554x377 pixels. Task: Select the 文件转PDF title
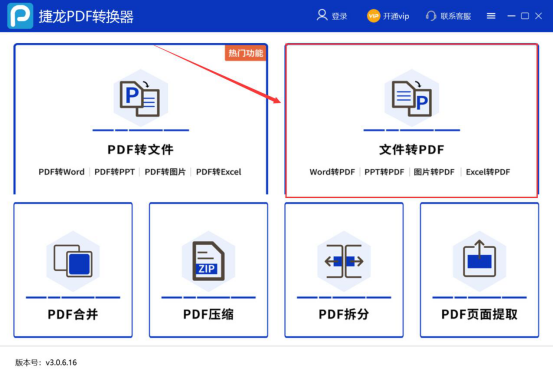[x=412, y=149]
